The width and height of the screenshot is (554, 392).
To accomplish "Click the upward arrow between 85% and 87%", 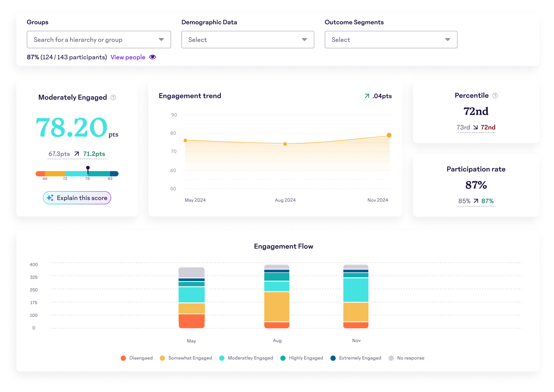I will [476, 201].
